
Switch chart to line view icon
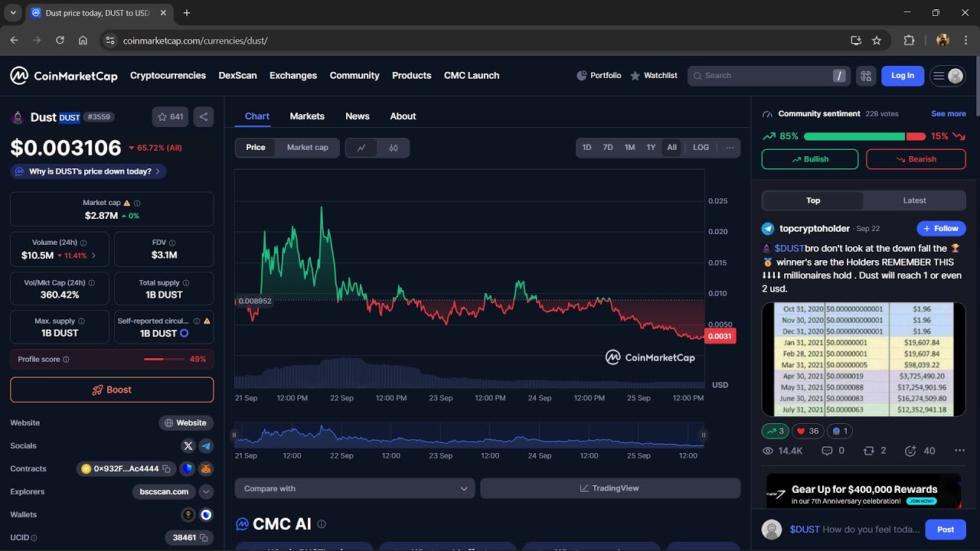[x=361, y=148]
